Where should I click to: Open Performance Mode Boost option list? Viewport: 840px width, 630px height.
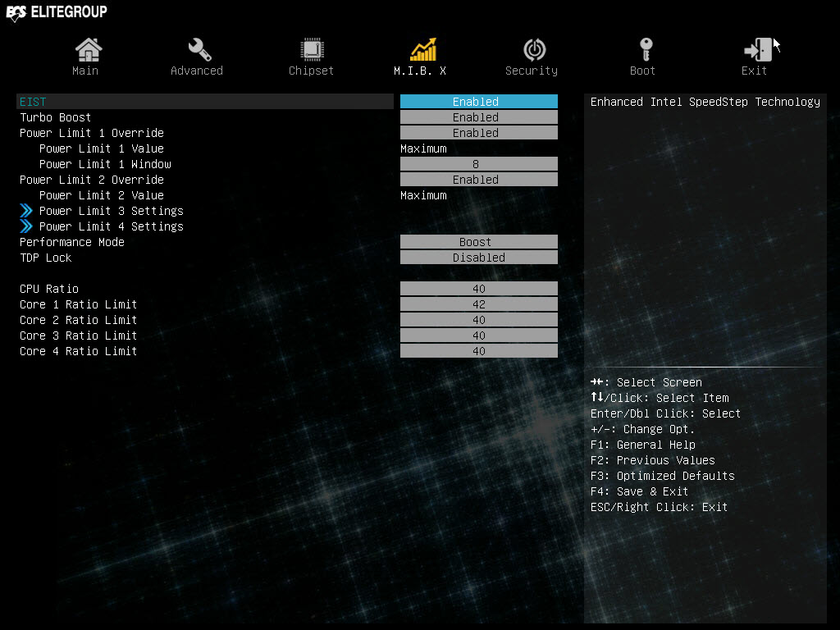[x=478, y=242]
